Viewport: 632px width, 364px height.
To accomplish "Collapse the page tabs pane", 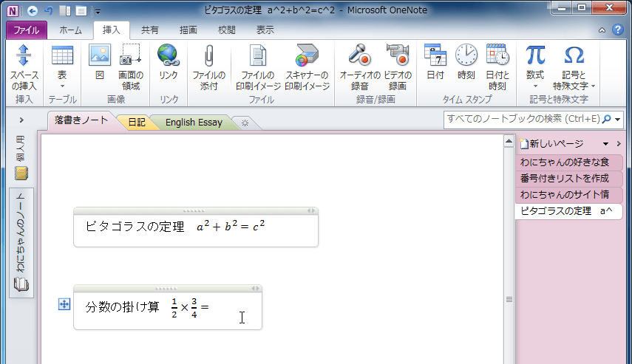I will (x=619, y=144).
